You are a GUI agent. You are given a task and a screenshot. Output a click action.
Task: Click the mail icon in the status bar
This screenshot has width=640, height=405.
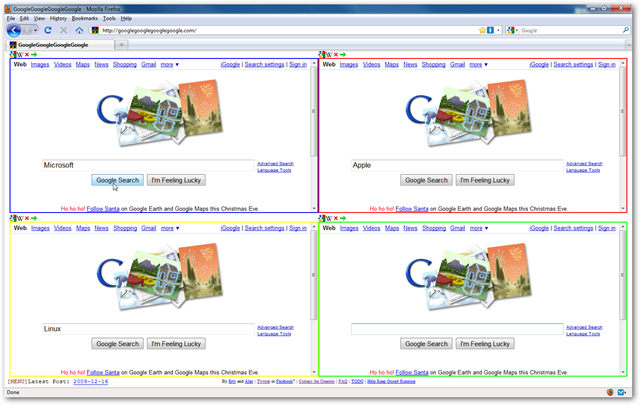tap(622, 392)
